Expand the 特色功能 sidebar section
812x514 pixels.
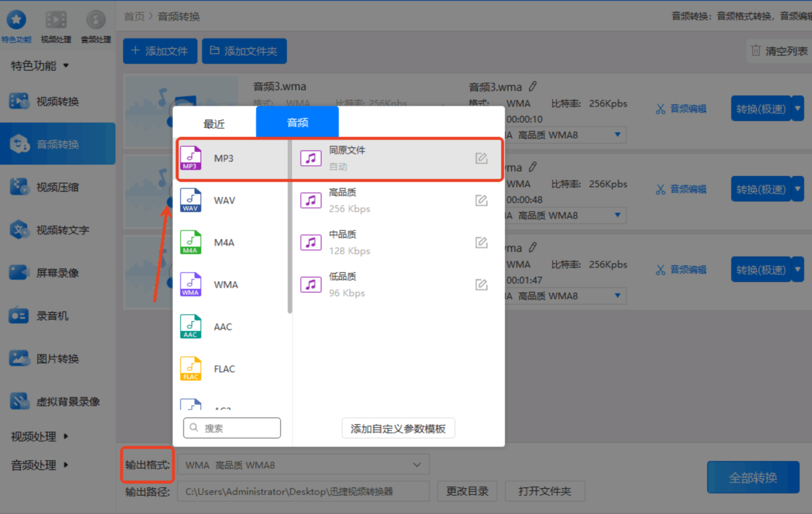(40, 66)
